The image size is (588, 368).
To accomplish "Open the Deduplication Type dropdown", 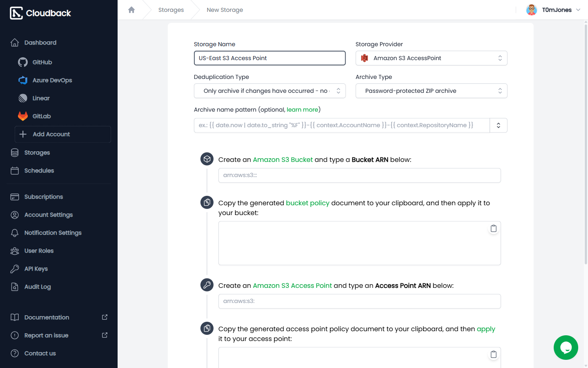I will pos(269,91).
